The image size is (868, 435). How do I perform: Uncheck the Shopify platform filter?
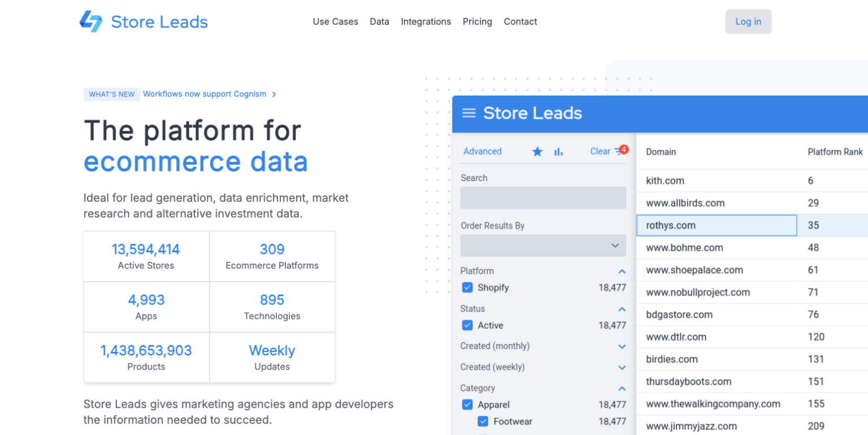tap(467, 287)
